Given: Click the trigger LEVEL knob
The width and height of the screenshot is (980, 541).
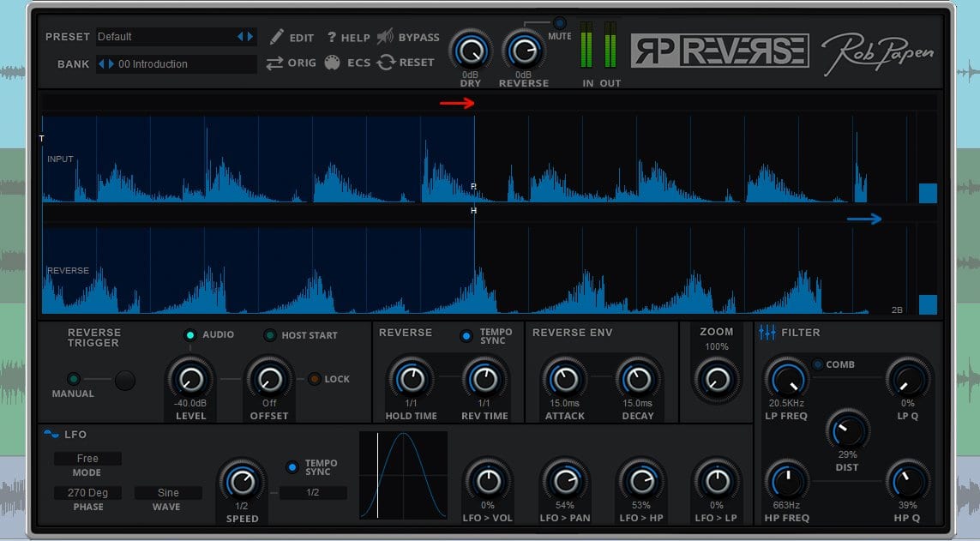Looking at the screenshot, I should [x=190, y=379].
